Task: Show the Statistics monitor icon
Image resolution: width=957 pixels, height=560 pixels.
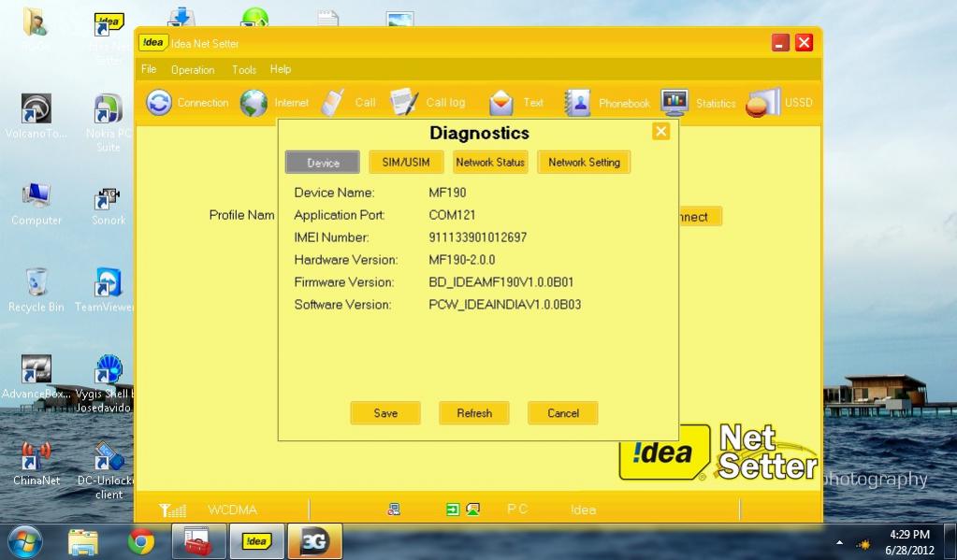Action: [674, 103]
